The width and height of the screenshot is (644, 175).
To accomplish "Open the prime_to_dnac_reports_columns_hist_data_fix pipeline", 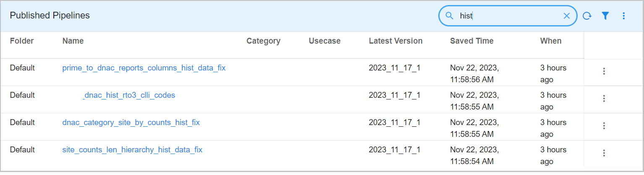I will click(144, 68).
